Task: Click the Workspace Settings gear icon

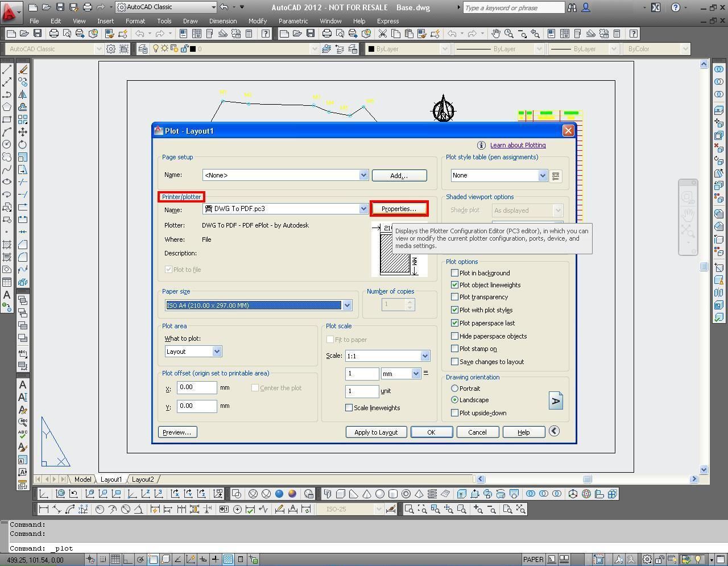Action: tap(111, 49)
